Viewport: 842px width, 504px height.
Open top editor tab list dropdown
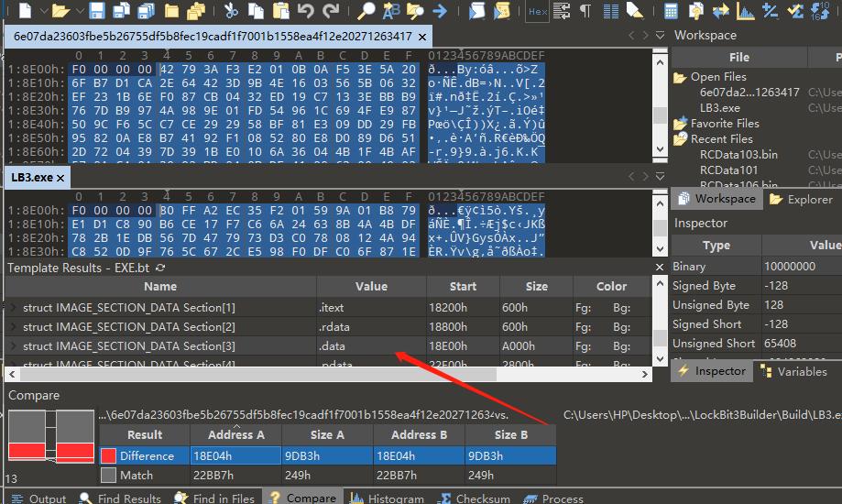[661, 36]
